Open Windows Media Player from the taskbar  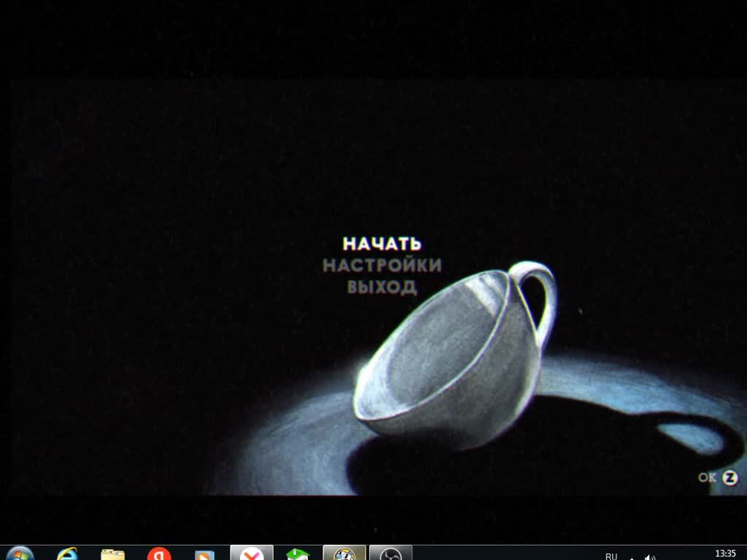tap(204, 555)
